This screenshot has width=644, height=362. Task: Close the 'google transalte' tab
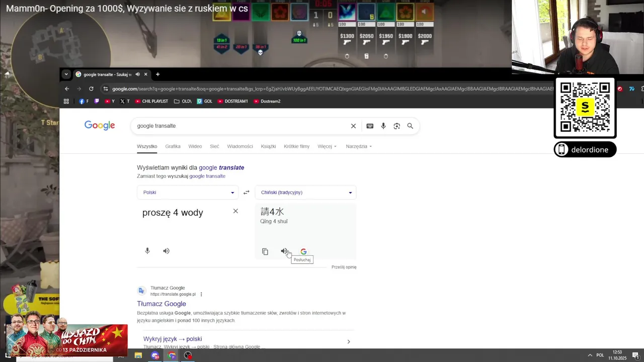tap(146, 74)
